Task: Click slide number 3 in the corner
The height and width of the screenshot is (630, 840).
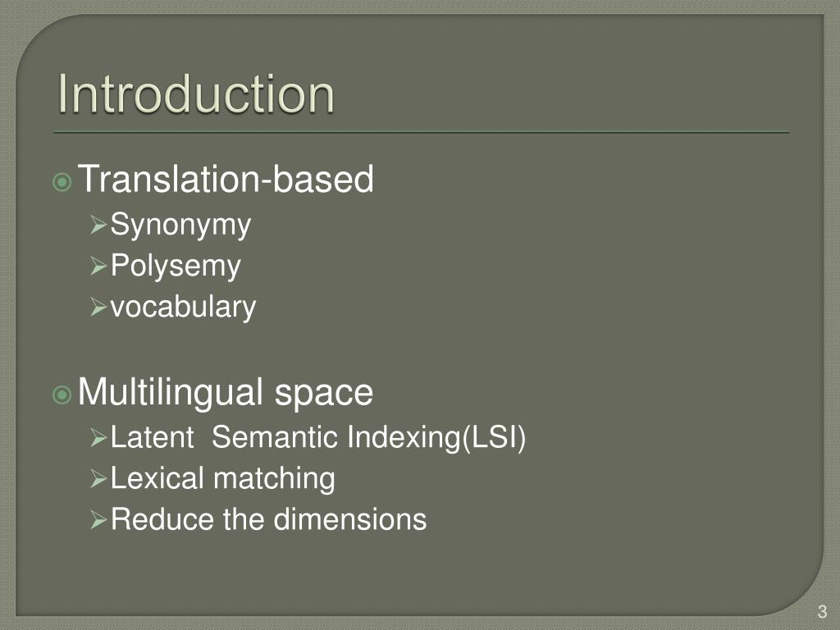Action: [x=822, y=611]
